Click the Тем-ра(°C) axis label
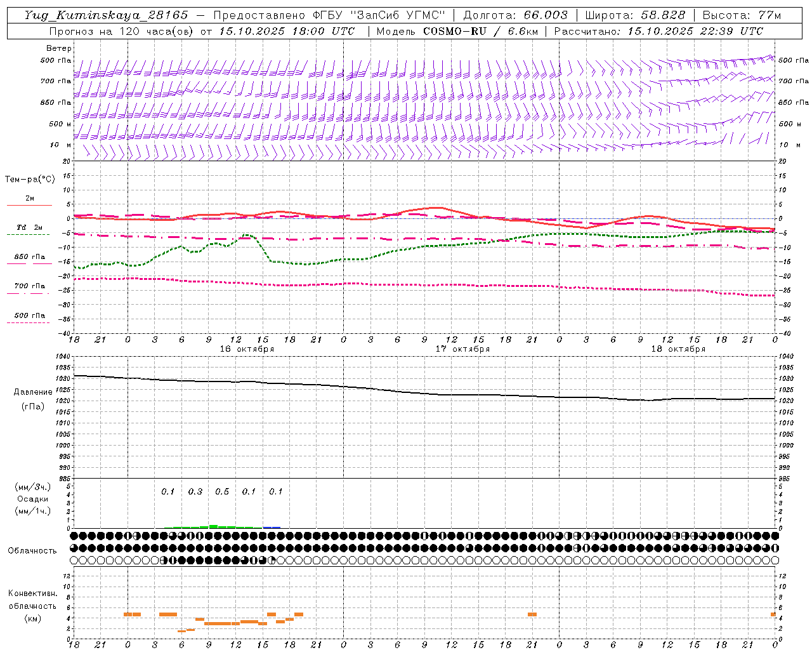This screenshot has height=650, width=812. pyautogui.click(x=30, y=180)
